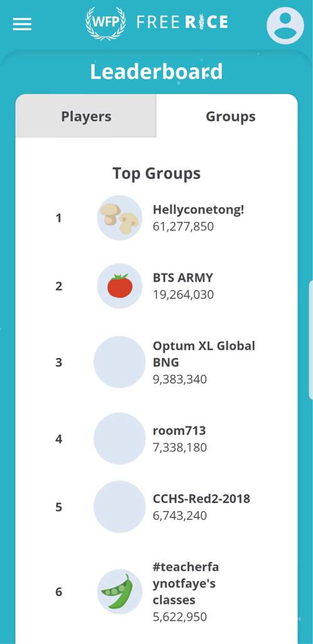Switch to the Players tab
Screen dimensions: 313x644
tap(86, 116)
